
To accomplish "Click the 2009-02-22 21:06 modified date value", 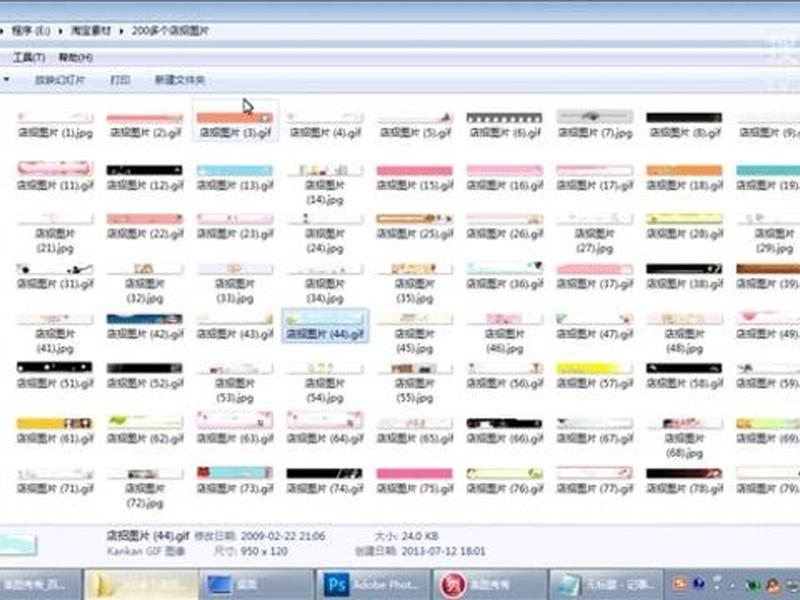I will [283, 536].
